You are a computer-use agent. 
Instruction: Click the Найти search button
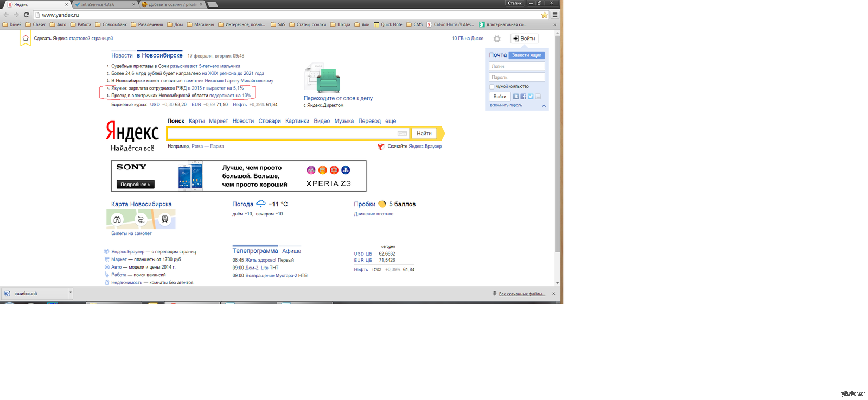click(424, 134)
